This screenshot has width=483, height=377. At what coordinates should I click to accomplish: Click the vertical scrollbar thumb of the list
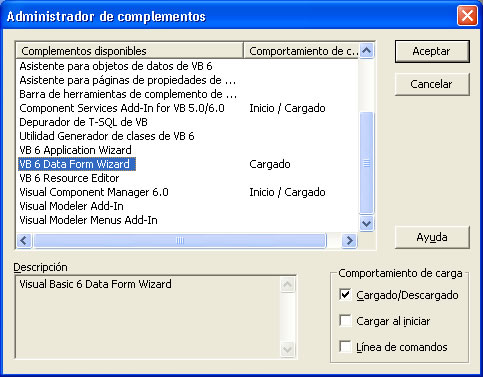(367, 163)
